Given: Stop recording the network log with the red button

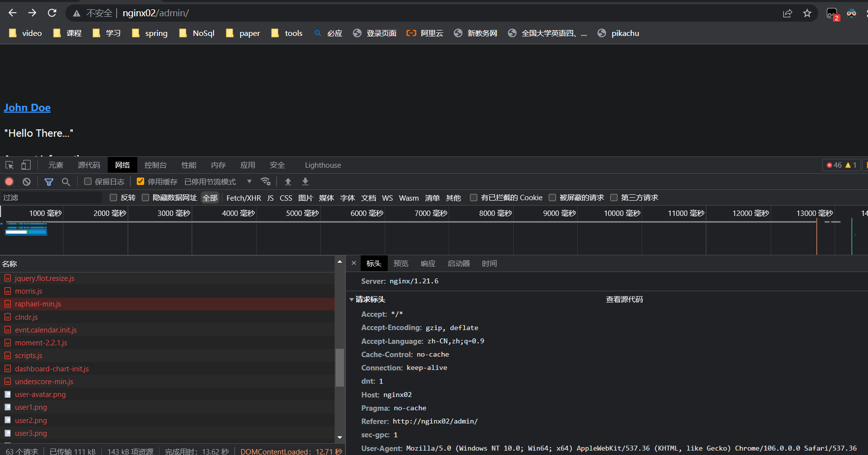Looking at the screenshot, I should pos(9,182).
